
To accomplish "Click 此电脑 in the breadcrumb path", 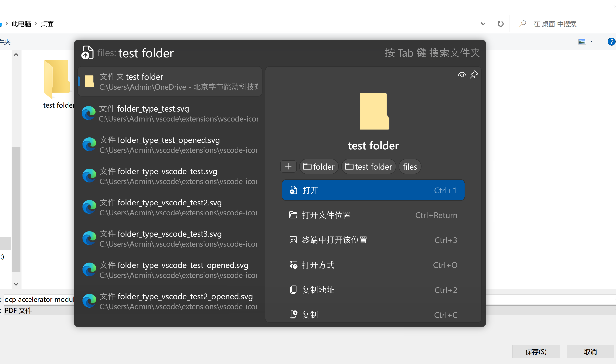I will (21, 24).
